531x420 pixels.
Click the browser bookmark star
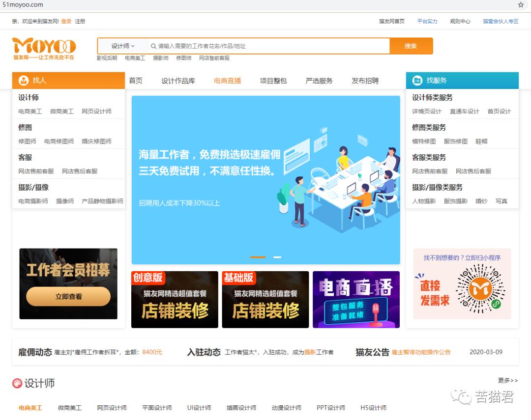[x=520, y=4]
